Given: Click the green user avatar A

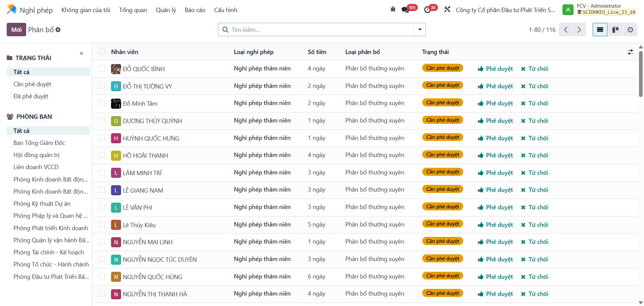Looking at the screenshot, I should 568,10.
